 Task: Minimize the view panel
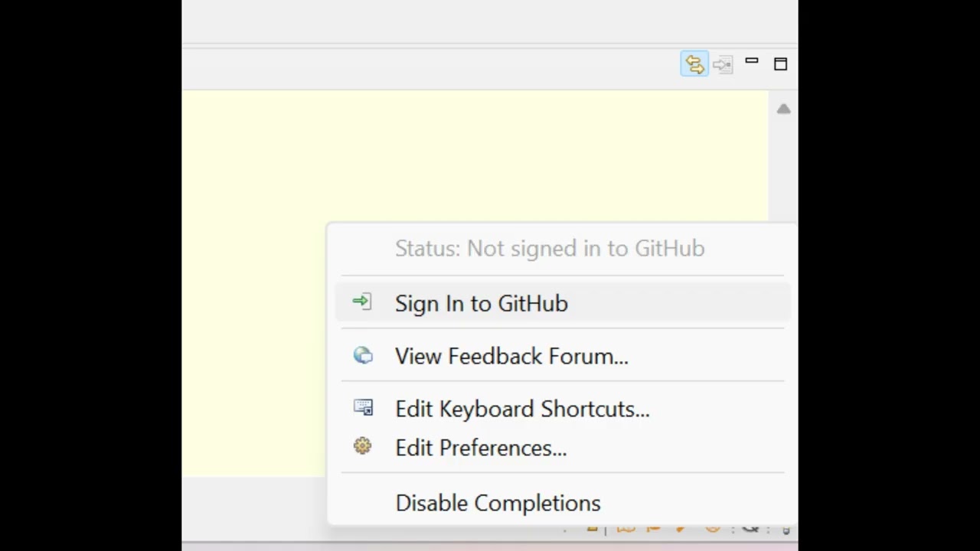click(x=752, y=63)
